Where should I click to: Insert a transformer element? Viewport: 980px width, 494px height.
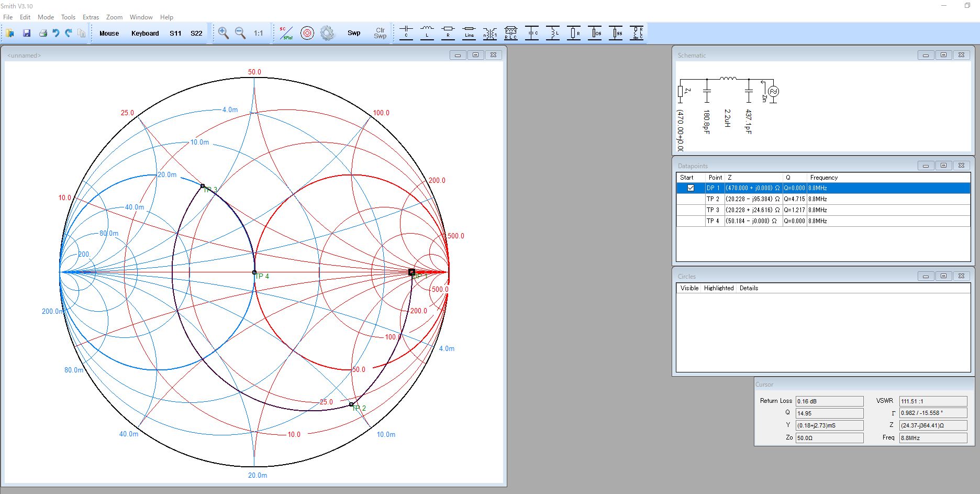coord(490,32)
